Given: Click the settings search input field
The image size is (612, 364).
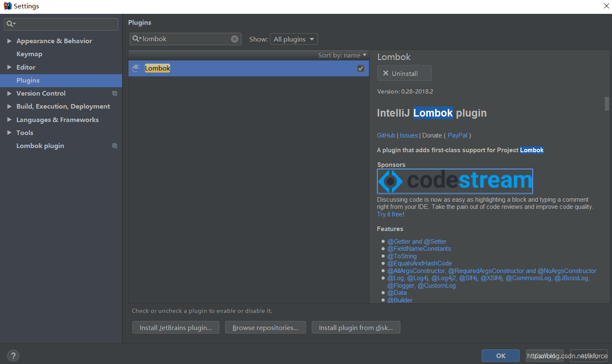Looking at the screenshot, I should pyautogui.click(x=61, y=24).
